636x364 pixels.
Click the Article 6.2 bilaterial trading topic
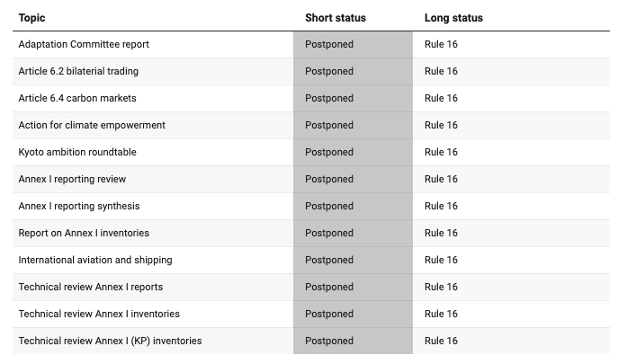(x=78, y=71)
